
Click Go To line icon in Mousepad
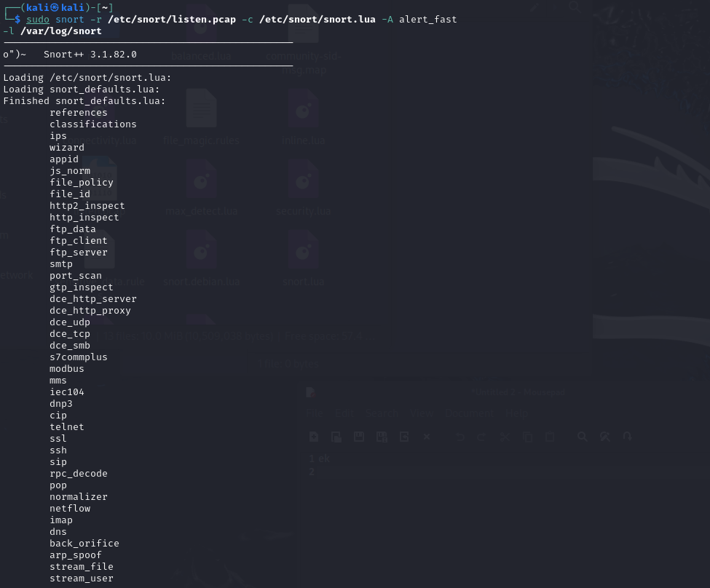(x=627, y=437)
